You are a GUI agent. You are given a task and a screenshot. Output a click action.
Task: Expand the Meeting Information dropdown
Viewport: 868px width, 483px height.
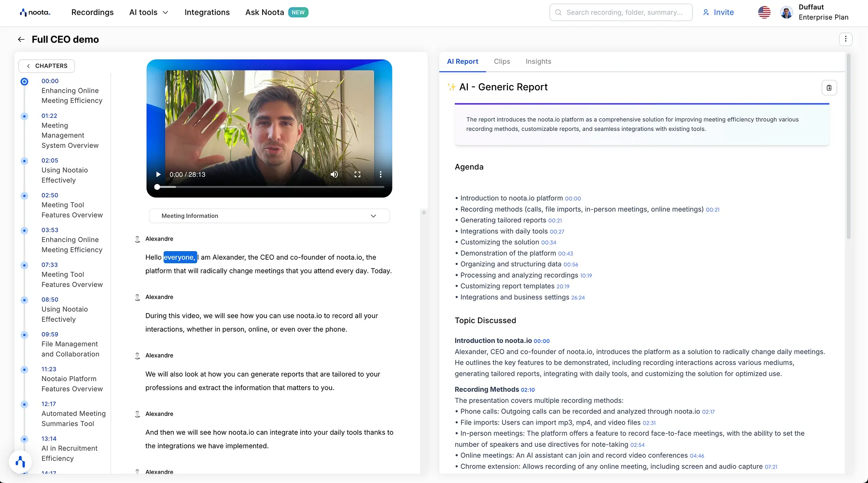click(x=373, y=216)
